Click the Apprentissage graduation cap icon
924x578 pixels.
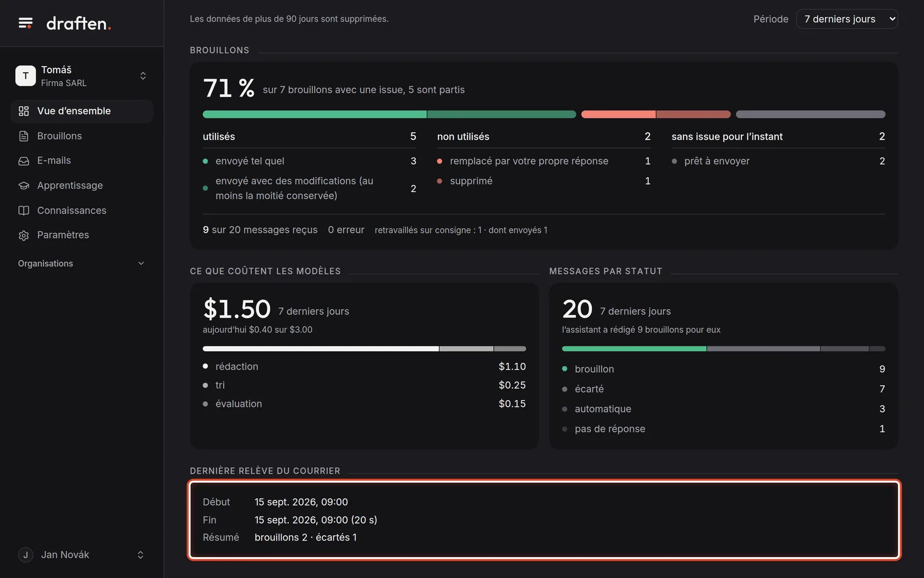pyautogui.click(x=24, y=186)
